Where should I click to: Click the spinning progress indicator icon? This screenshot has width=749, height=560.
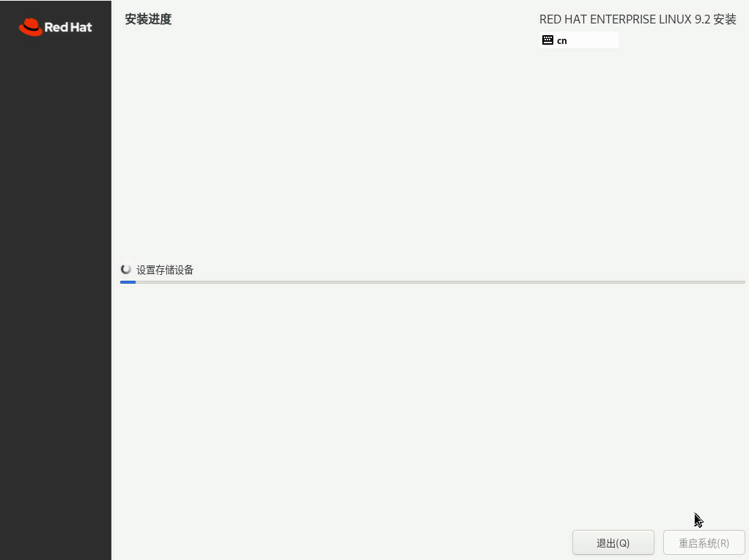click(126, 270)
